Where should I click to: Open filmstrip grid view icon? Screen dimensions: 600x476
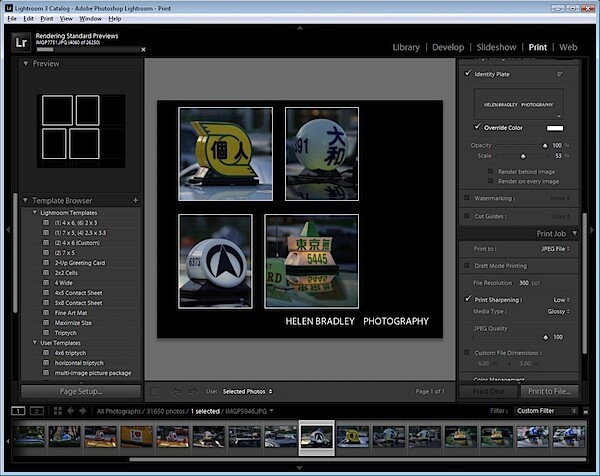pos(58,411)
